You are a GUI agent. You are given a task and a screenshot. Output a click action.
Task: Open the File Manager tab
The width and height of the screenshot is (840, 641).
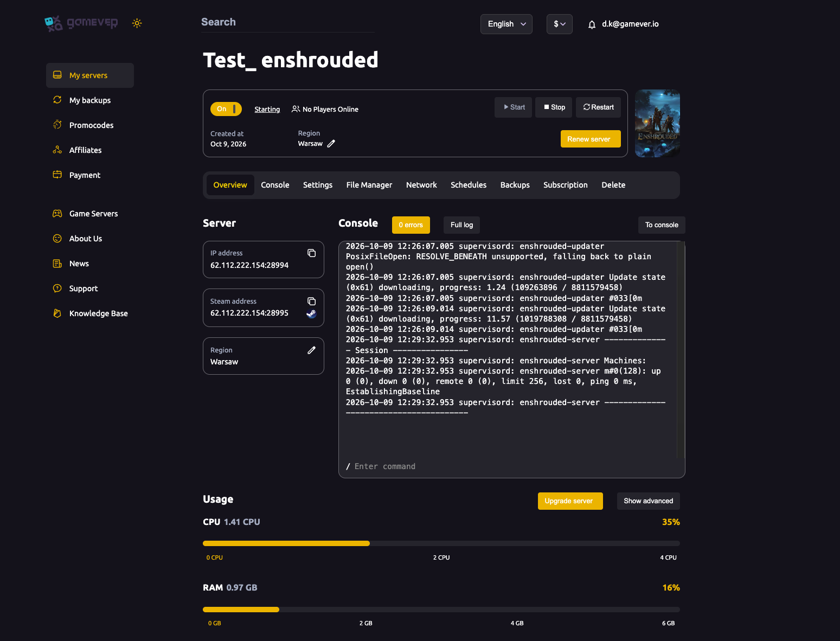tap(369, 185)
